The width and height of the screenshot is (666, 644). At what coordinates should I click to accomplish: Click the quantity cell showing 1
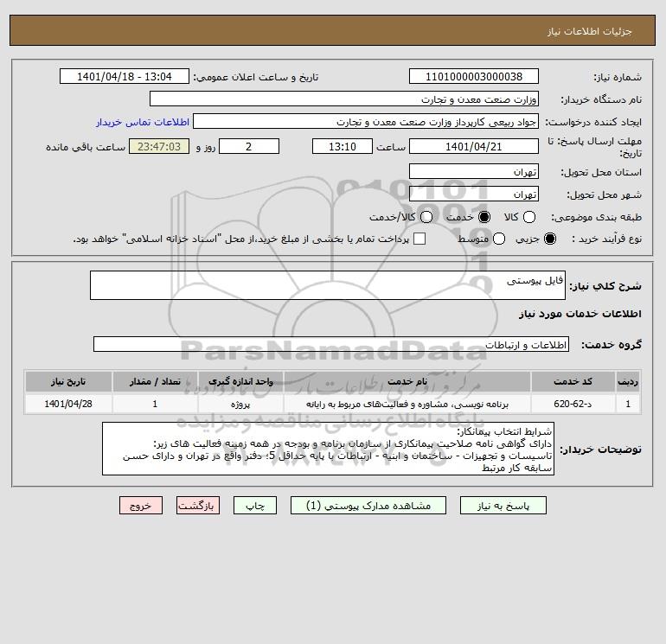155,404
